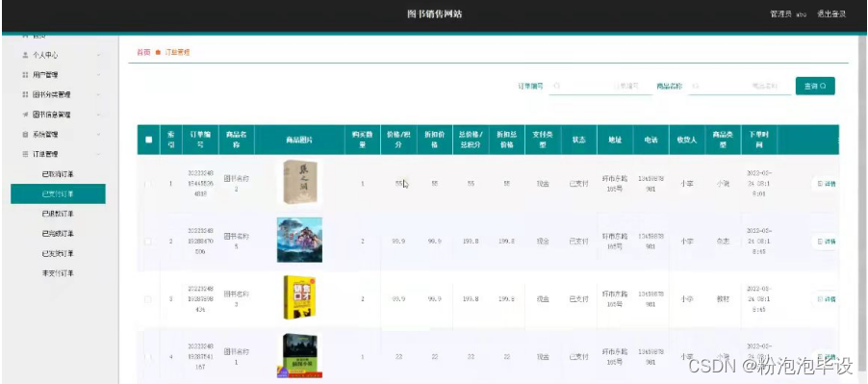Check the checkbox for order row 2

[x=148, y=242]
